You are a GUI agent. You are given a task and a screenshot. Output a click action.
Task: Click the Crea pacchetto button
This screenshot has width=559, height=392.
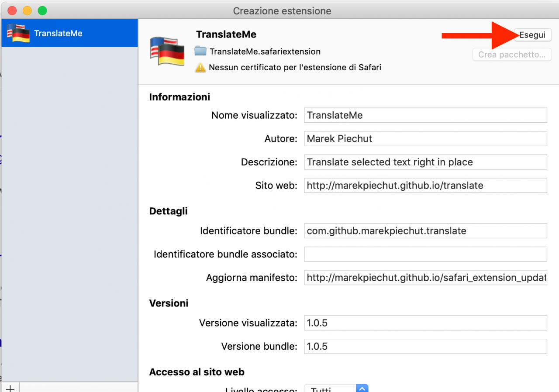(512, 55)
